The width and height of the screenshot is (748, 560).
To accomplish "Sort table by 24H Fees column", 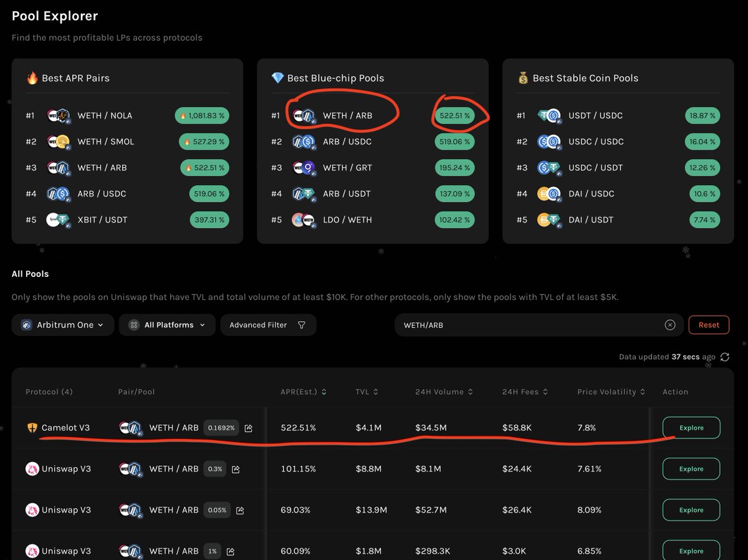I will [x=525, y=392].
